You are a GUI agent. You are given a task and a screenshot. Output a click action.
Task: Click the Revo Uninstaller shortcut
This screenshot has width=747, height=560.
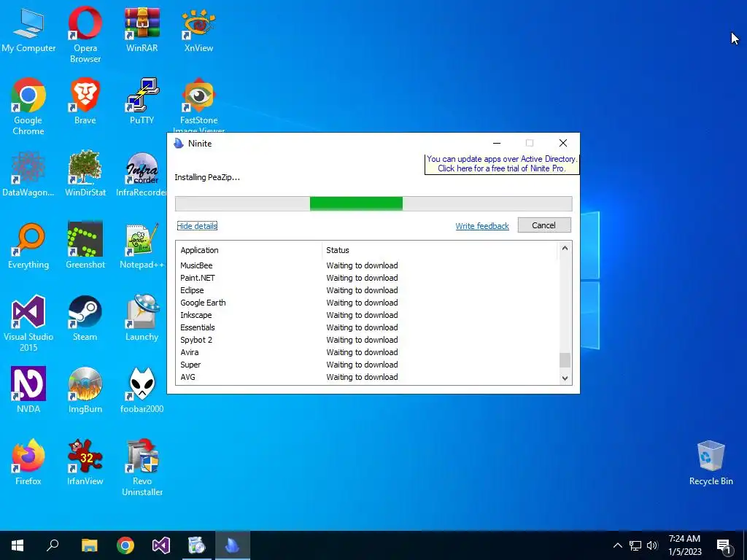pyautogui.click(x=142, y=467)
